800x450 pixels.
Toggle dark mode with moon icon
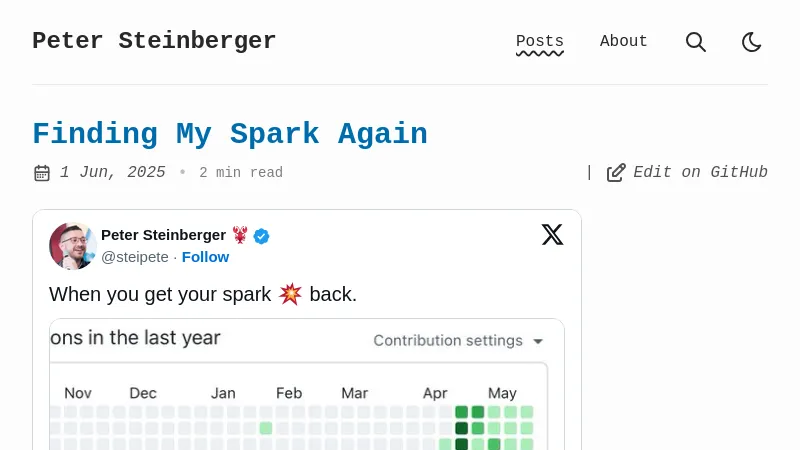click(752, 42)
